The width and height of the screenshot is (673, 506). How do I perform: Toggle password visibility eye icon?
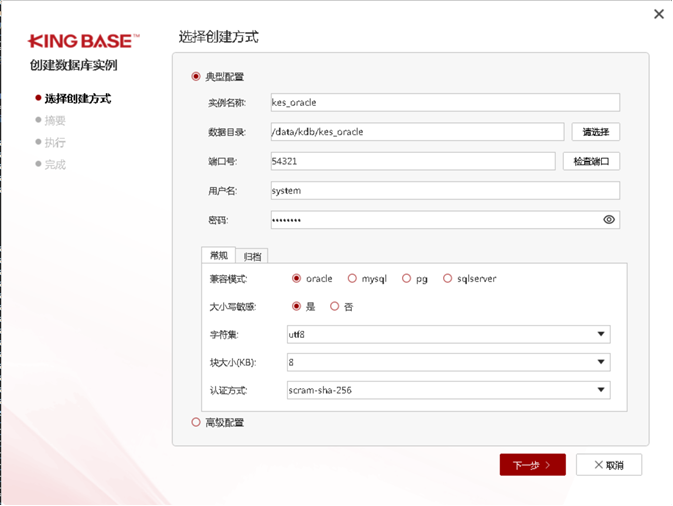(609, 219)
